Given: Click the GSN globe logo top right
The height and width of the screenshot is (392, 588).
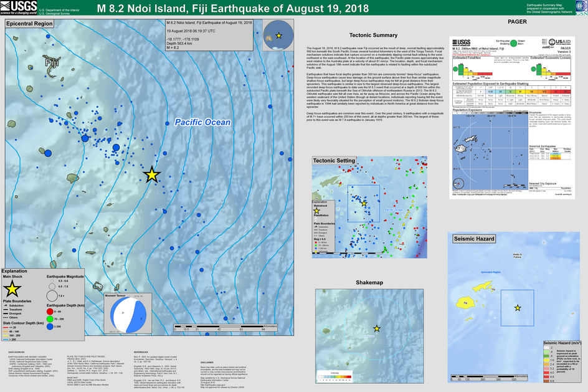Looking at the screenshot, I should [581, 7].
